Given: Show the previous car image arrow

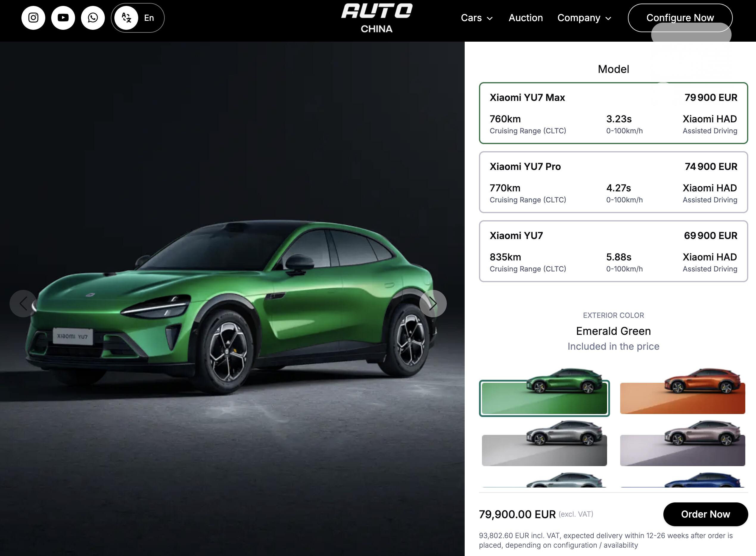Looking at the screenshot, I should click(x=23, y=304).
